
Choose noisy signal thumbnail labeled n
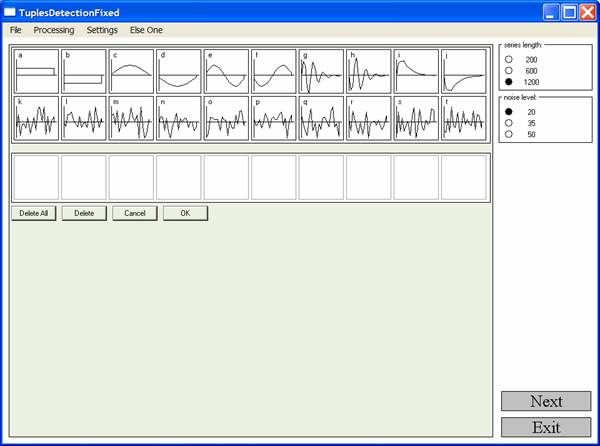point(179,118)
